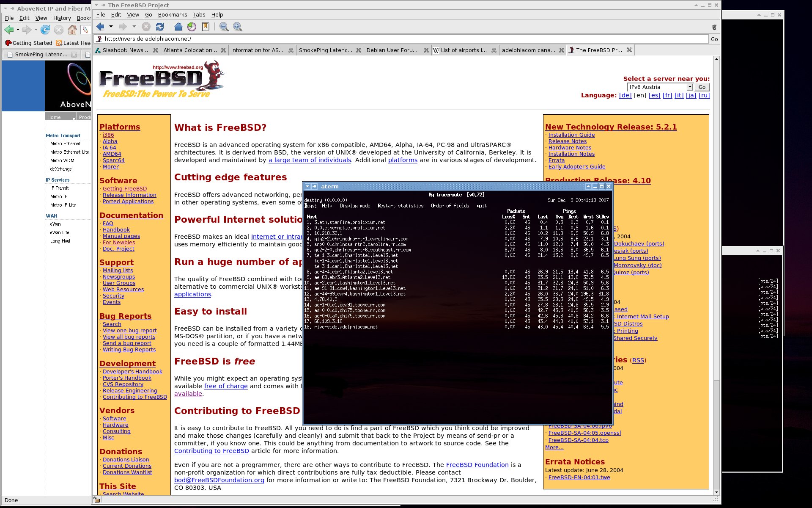Open the Installation Guide link
The height and width of the screenshot is (508, 812).
click(571, 135)
